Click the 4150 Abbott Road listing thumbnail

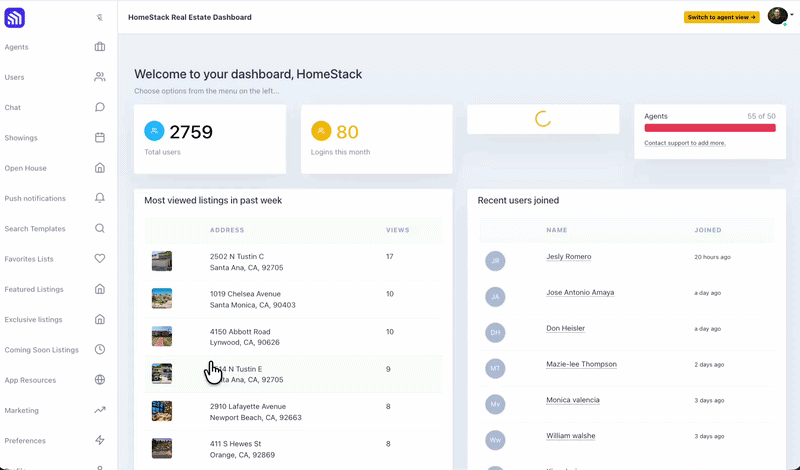[162, 336]
